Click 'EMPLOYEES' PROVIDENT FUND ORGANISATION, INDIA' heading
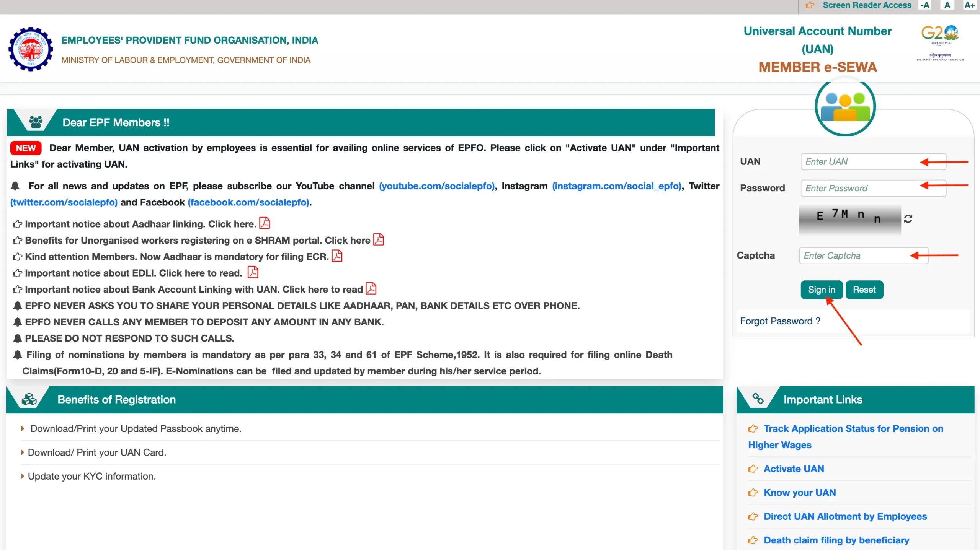This screenshot has width=980, height=550. click(x=189, y=40)
